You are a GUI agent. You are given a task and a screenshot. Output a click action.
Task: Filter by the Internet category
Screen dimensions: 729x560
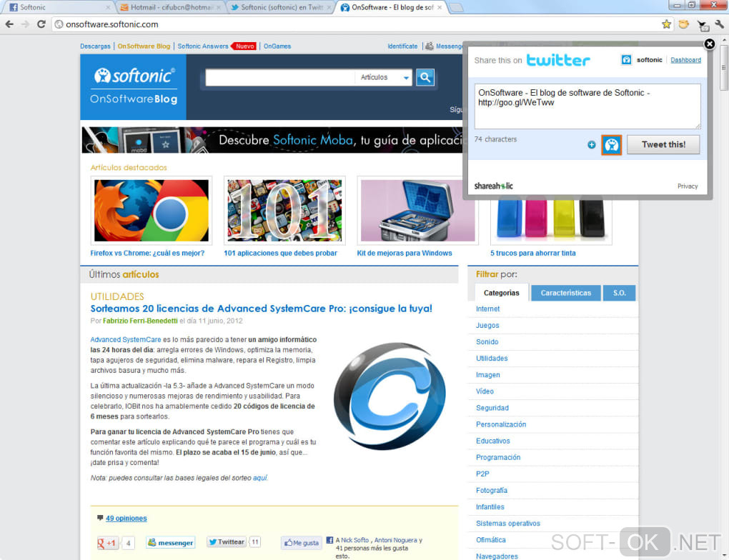point(487,309)
